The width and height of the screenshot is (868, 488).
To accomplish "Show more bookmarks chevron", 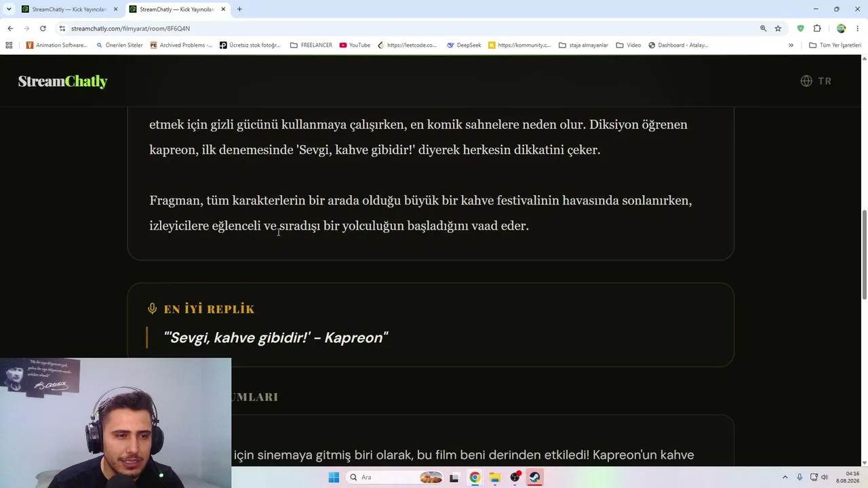I will (x=791, y=45).
